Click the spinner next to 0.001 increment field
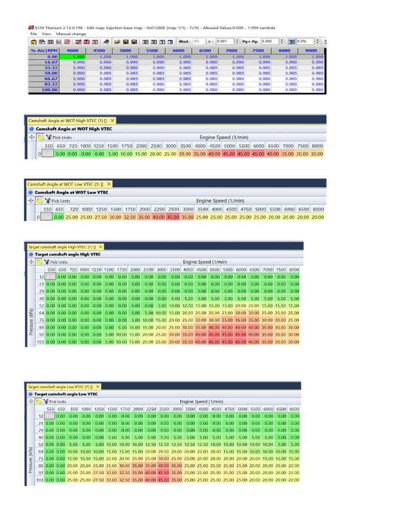This screenshot has height=532, width=399. (237, 42)
